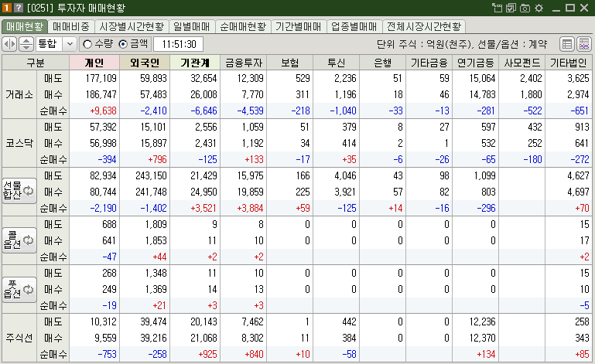
Task: Switch to the 매매비중 tab
Action: click(x=71, y=26)
